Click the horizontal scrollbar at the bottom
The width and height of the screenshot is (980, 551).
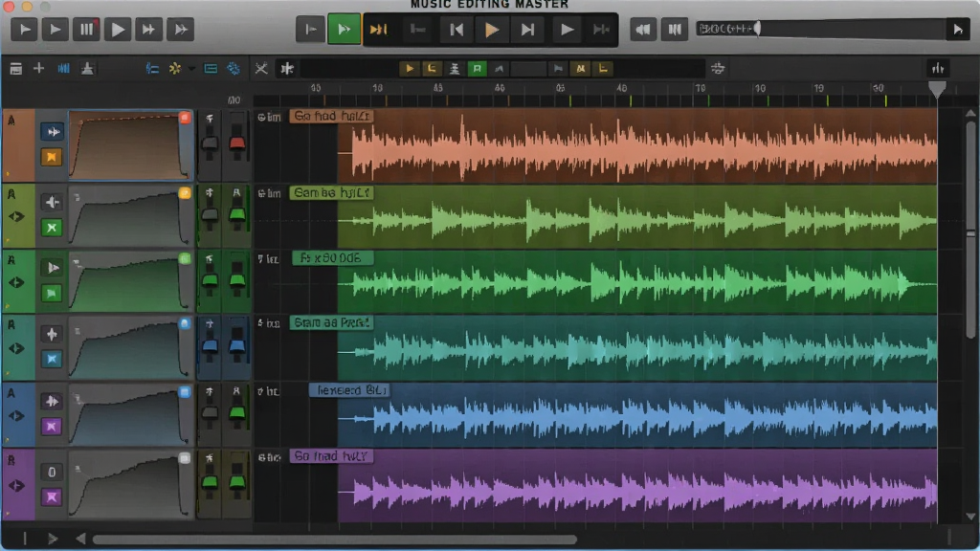(334, 540)
